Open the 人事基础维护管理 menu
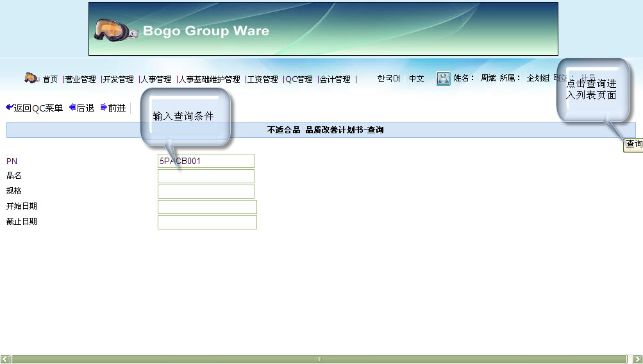The width and height of the screenshot is (643, 364). pyautogui.click(x=209, y=79)
